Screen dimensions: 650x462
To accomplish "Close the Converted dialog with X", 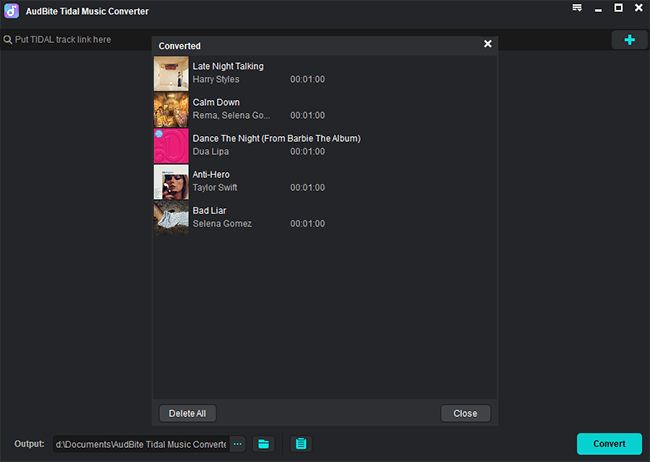I will pos(488,44).
